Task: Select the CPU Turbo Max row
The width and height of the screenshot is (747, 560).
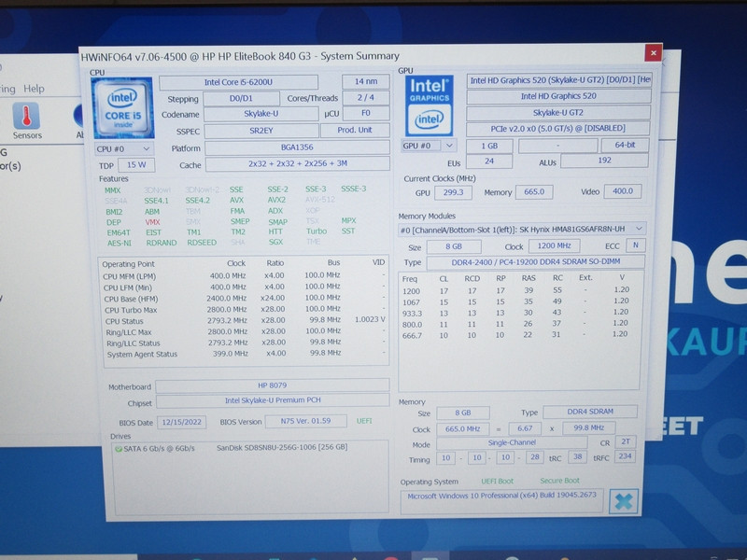Action: [245, 310]
